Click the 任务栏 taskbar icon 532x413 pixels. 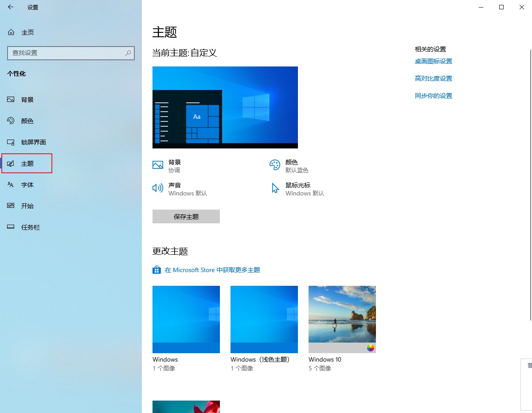click(x=11, y=227)
